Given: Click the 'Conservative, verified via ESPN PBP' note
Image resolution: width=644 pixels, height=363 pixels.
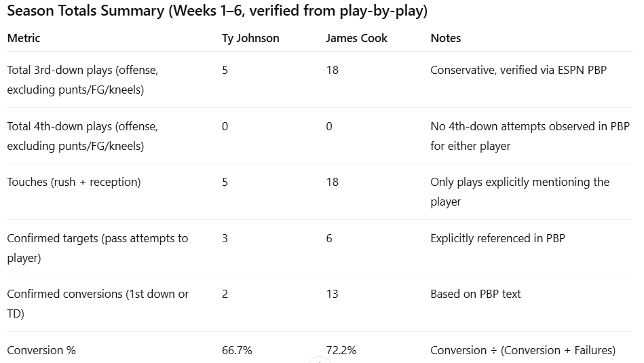Looking at the screenshot, I should 518,70.
